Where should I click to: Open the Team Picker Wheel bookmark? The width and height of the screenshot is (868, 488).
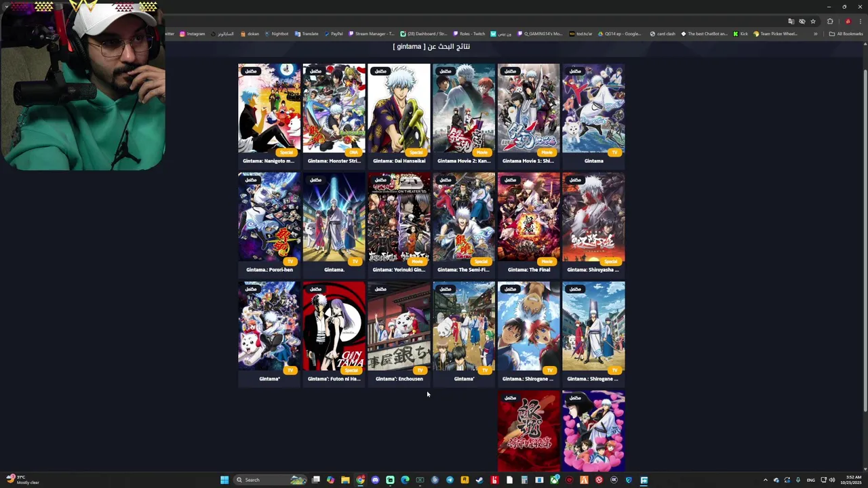tap(775, 34)
